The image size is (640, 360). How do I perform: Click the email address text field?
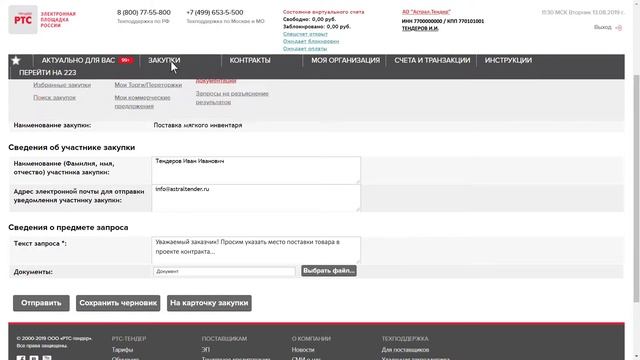[256, 198]
